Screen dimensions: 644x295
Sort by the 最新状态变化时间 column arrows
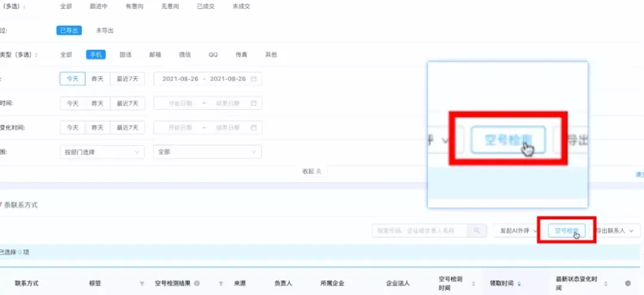pos(606,284)
